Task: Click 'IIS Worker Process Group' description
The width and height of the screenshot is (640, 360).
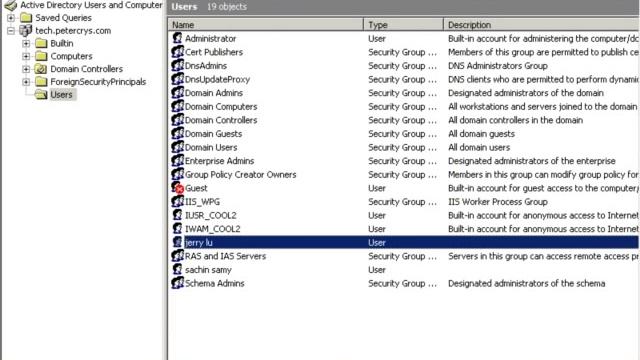Action: click(x=498, y=202)
